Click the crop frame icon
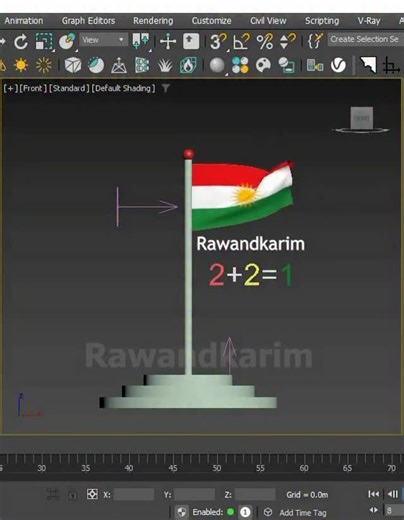 (x=391, y=65)
